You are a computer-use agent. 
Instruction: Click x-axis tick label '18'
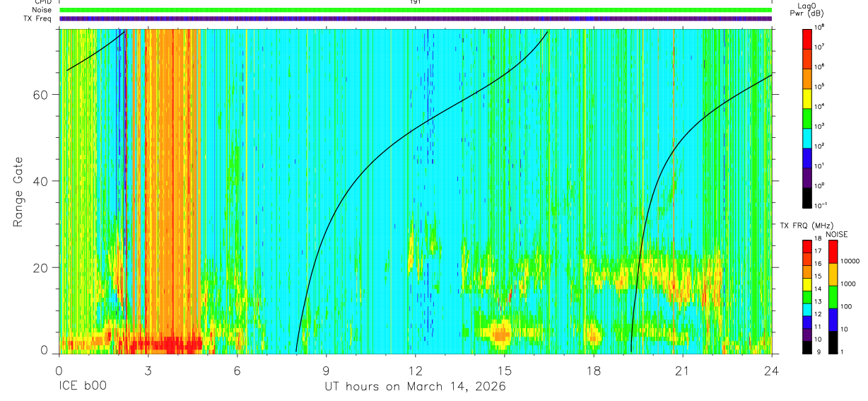(x=594, y=370)
